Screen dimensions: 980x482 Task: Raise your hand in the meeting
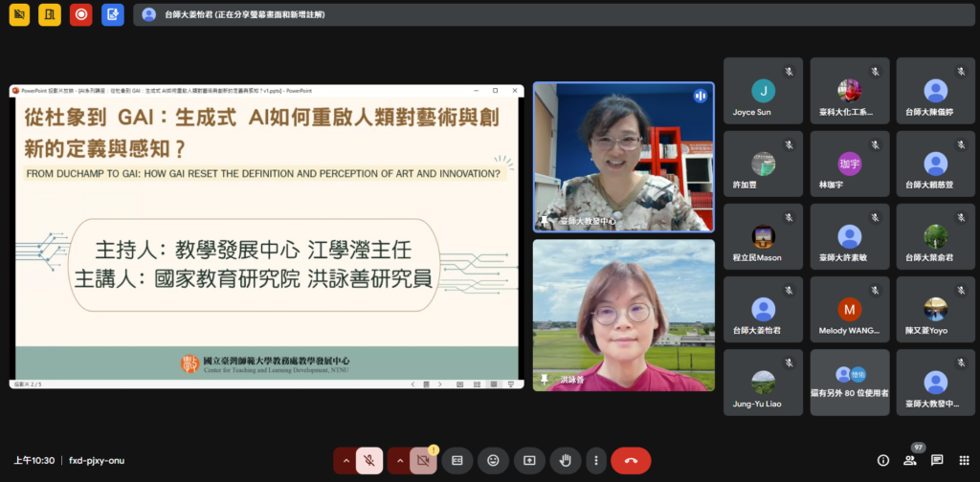[x=565, y=460]
